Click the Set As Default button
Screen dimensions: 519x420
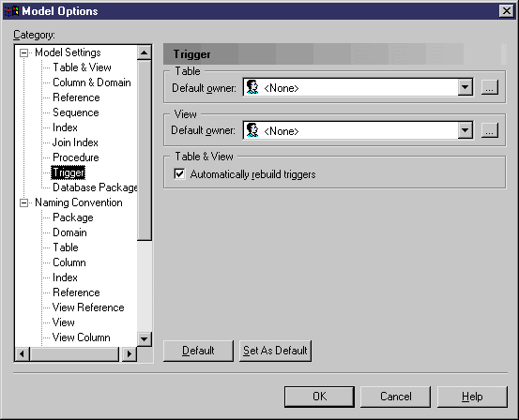(275, 351)
